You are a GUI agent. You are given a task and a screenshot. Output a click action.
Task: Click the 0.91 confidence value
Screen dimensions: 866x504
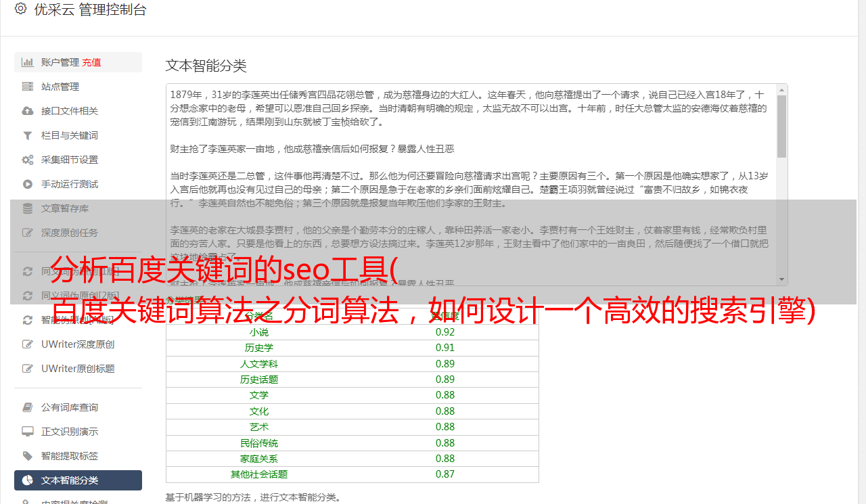(445, 348)
